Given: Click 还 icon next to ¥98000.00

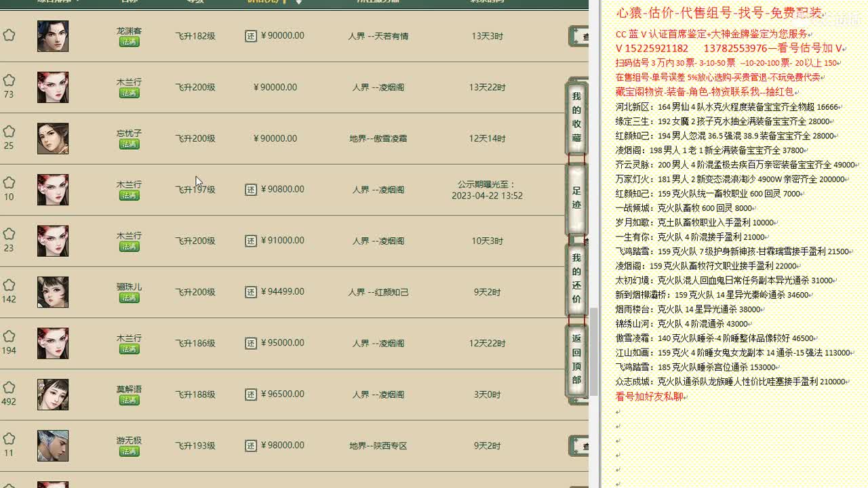Looking at the screenshot, I should click(x=250, y=446).
